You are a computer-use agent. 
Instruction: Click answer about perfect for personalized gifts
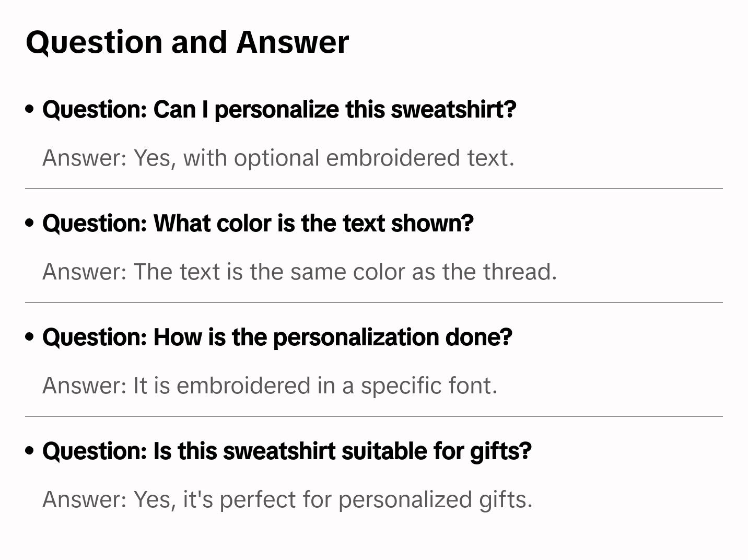pyautogui.click(x=287, y=499)
